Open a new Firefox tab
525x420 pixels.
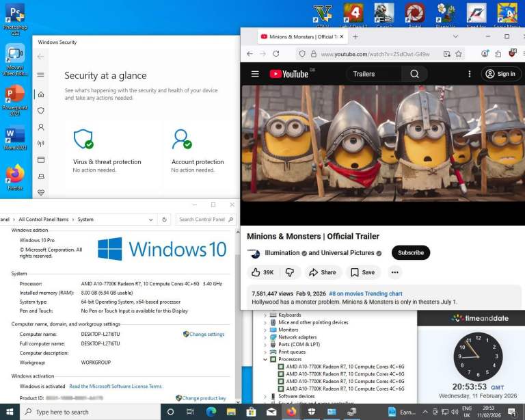(355, 36)
